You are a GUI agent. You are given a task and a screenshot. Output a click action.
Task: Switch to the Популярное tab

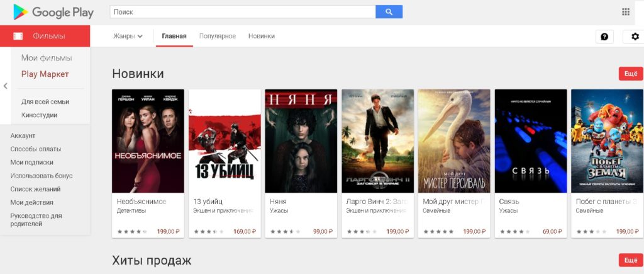click(218, 36)
